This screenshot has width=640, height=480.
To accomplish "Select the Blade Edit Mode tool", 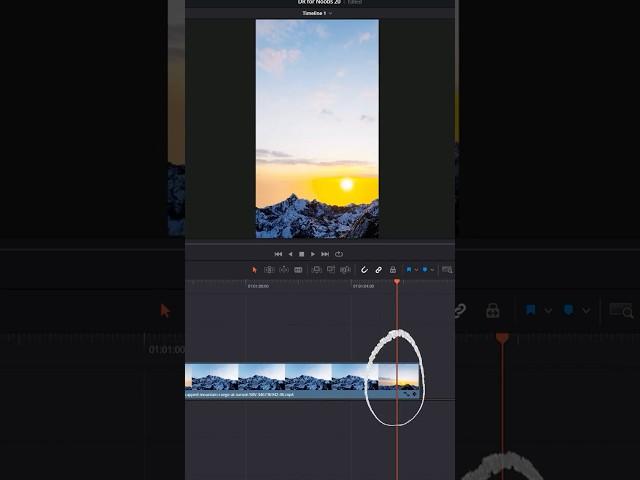I will point(298,270).
